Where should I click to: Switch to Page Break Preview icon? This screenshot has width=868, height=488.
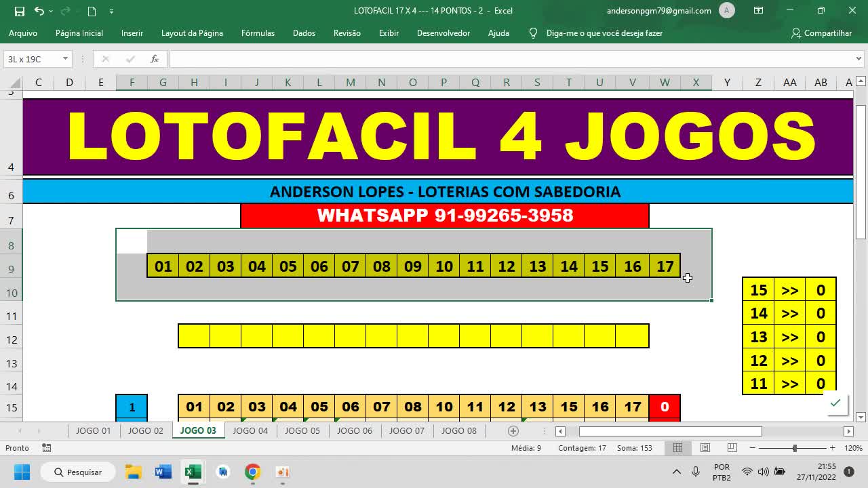732,448
